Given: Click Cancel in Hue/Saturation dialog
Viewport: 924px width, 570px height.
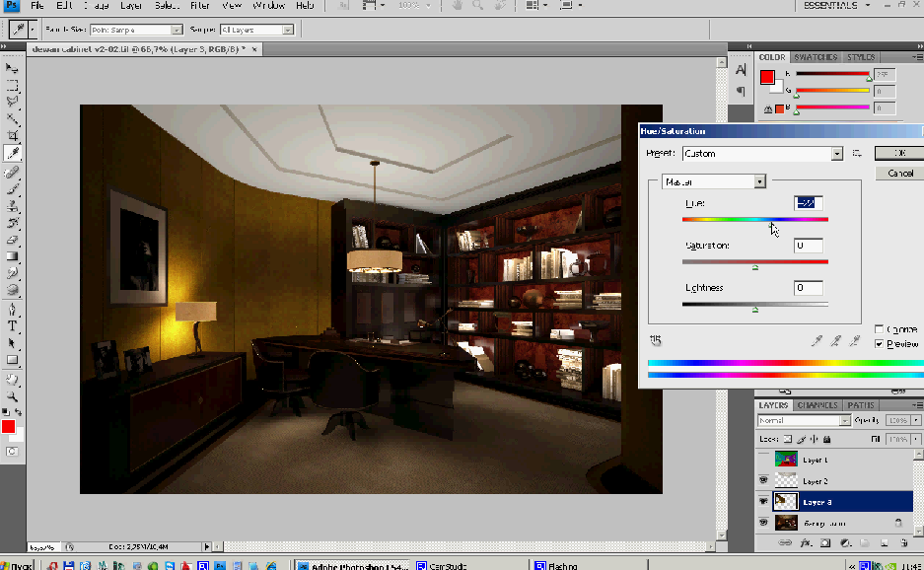Looking at the screenshot, I should pos(899,174).
